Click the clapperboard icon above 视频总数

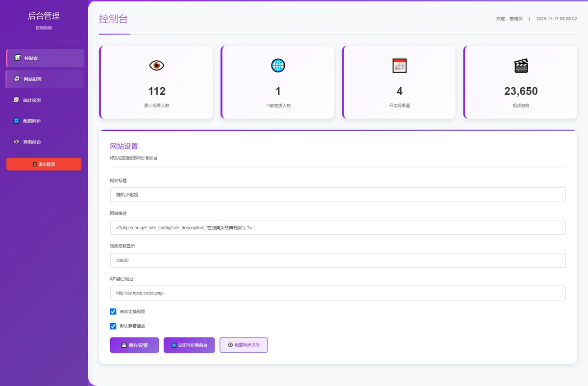[x=521, y=66]
